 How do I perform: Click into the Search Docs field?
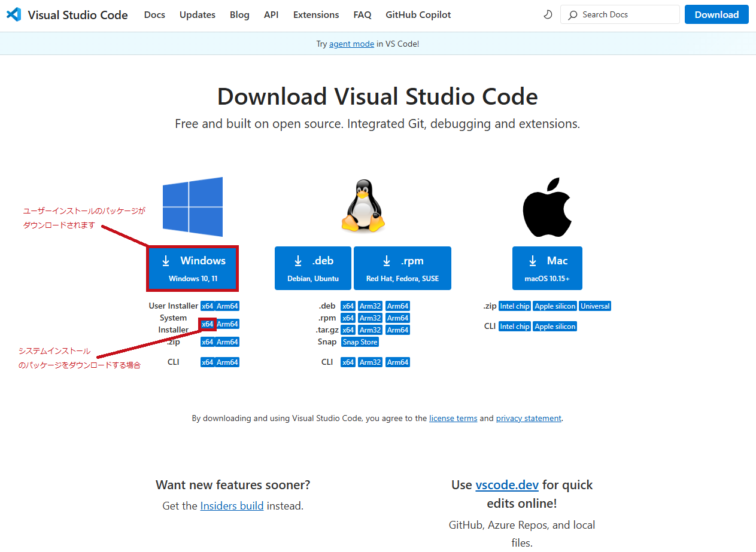coord(620,14)
